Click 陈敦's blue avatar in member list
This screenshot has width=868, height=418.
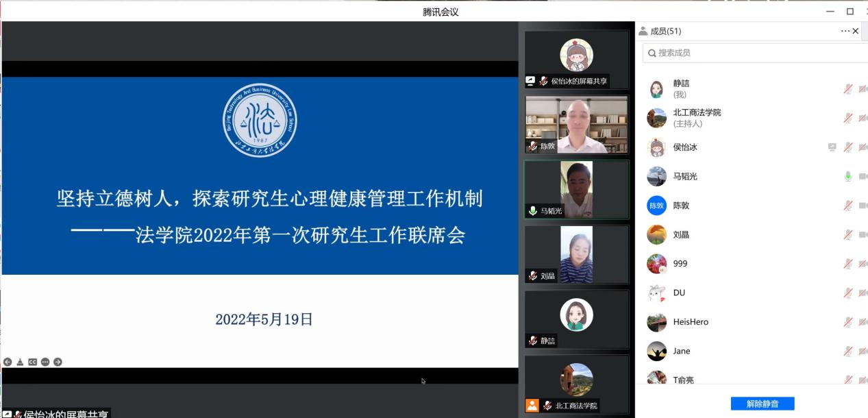(x=656, y=206)
